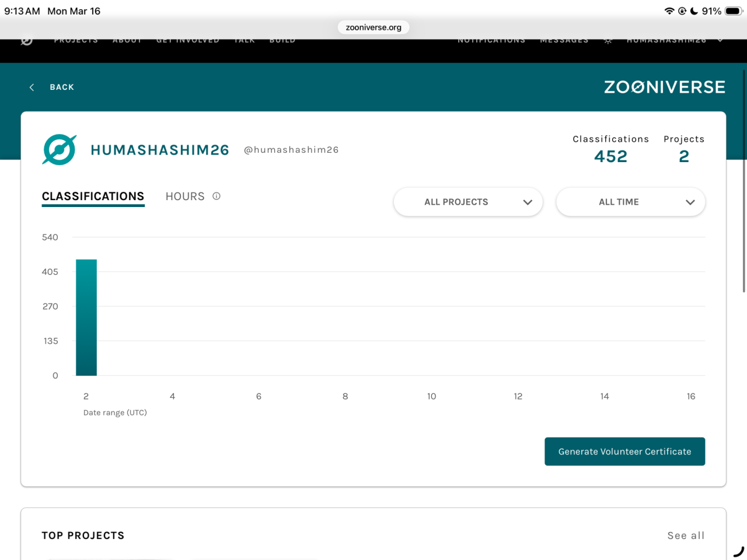The image size is (747, 560).
Task: Click the x-axis label 8
Action: coord(345,396)
